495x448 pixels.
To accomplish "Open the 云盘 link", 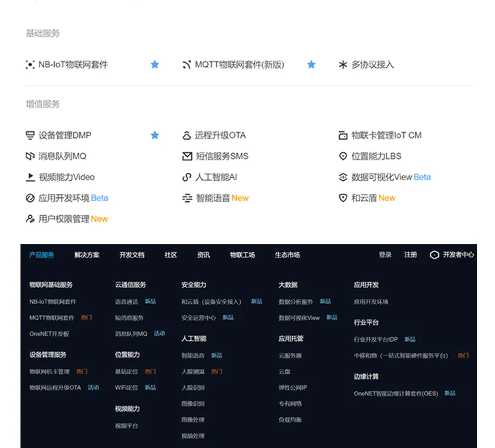I will [x=284, y=371].
